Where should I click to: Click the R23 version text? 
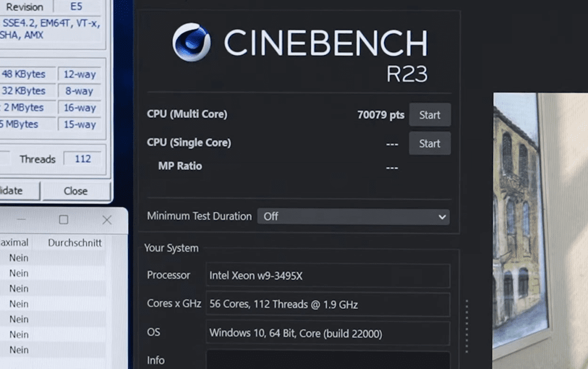[407, 74]
